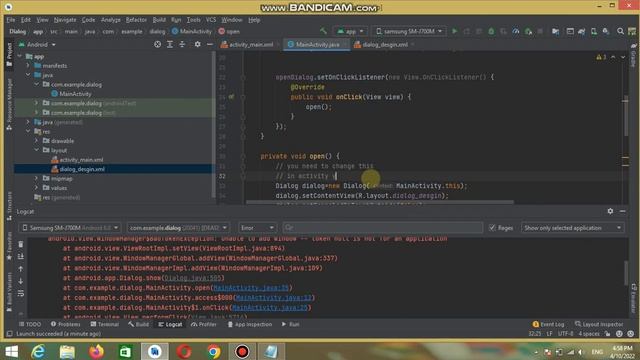
Task: Open the Build menu
Action: (159, 20)
